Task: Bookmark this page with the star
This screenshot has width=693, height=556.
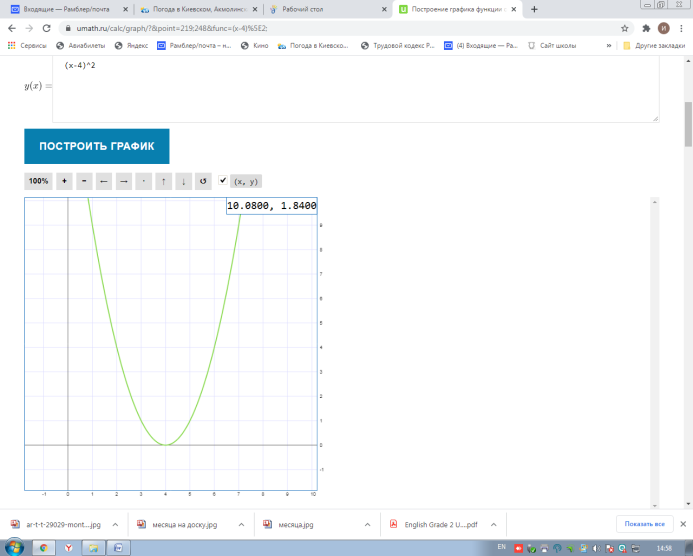Action: tap(624, 28)
